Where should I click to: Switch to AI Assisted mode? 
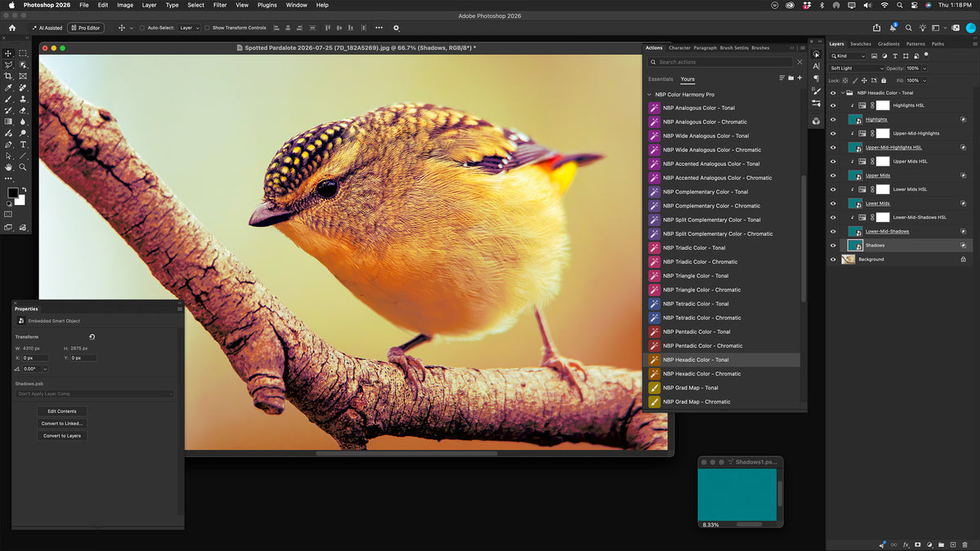(x=48, y=28)
